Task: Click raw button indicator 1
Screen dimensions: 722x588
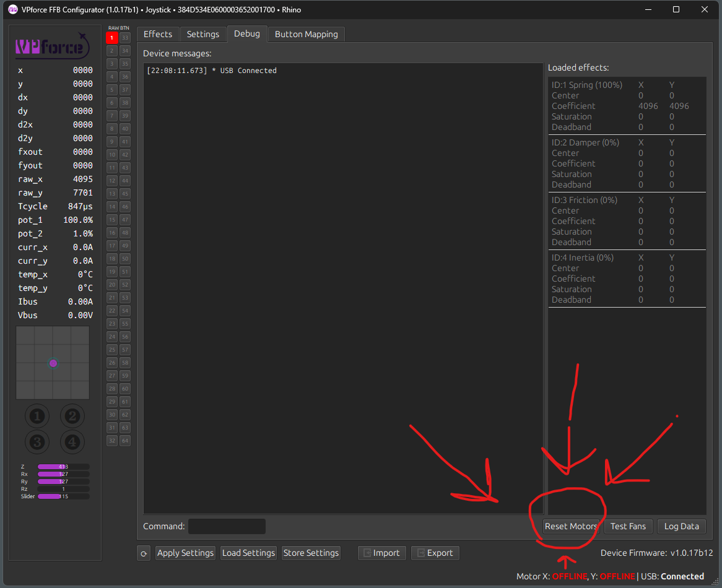Action: pos(112,38)
